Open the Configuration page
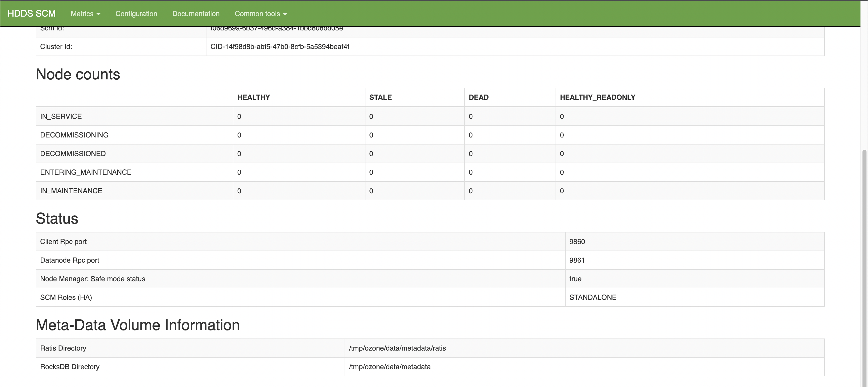This screenshot has width=868, height=387. [136, 14]
